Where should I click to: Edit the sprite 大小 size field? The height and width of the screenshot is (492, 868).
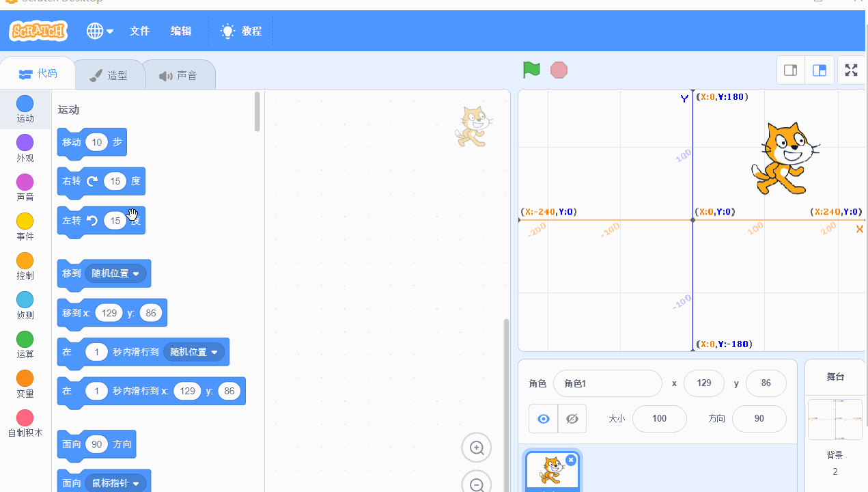click(660, 419)
